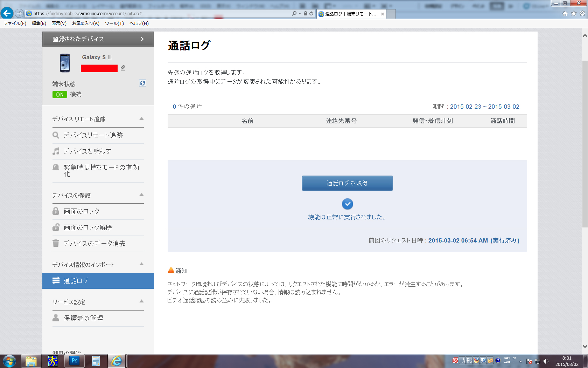Click the closed padlock screen lock icon

pos(56,211)
